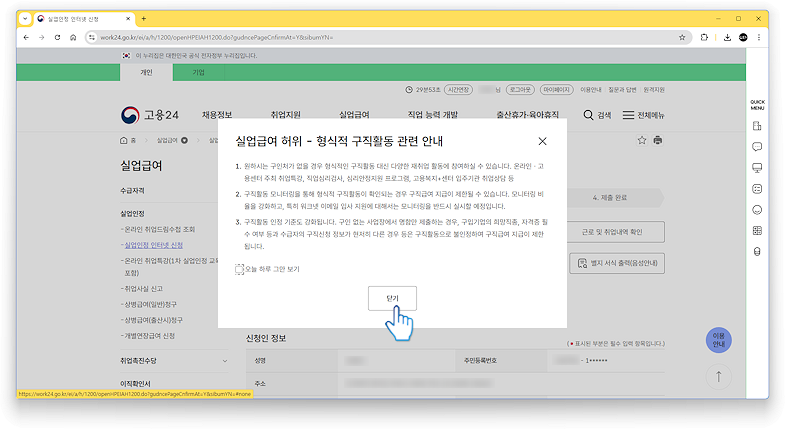The width and height of the screenshot is (785, 429).
Task: Click the 별지 서식 출력(음성안내) button
Action: (x=617, y=263)
